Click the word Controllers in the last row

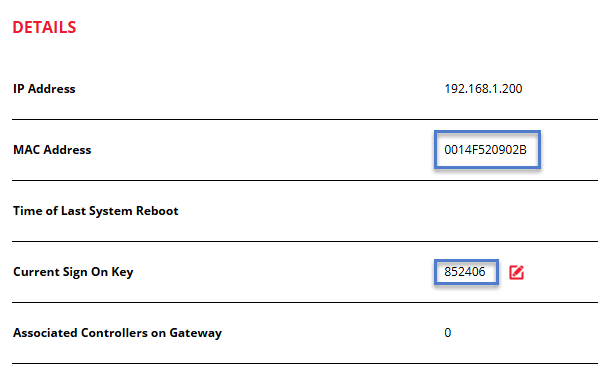pos(114,333)
